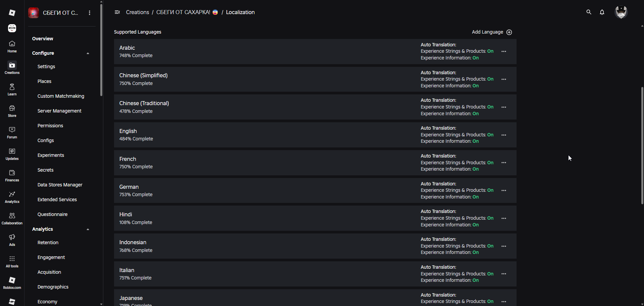
Task: Open the Updates icon in left rail
Action: (x=12, y=154)
